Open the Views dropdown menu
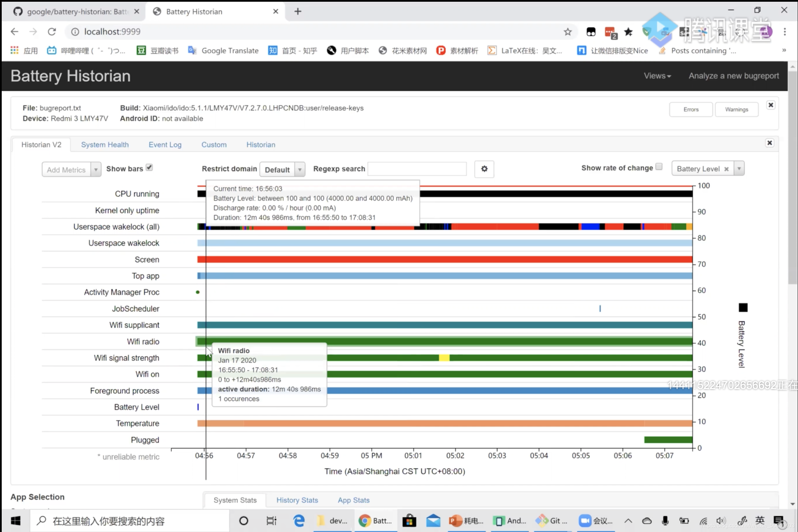This screenshot has width=798, height=532. point(657,76)
